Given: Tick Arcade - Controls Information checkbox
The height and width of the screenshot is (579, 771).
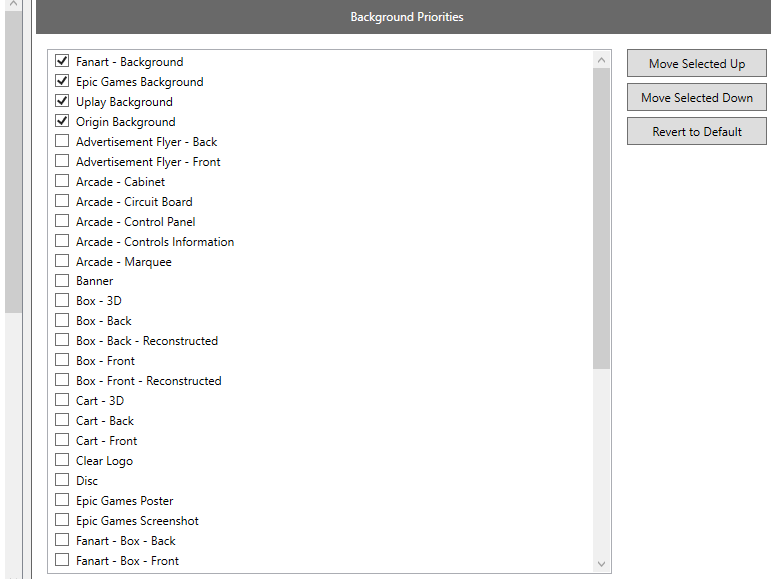Looking at the screenshot, I should click(62, 241).
